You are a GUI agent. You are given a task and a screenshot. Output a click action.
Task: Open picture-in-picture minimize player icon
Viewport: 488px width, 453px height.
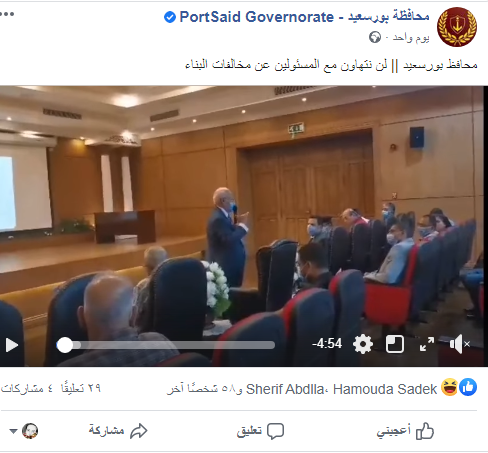395,344
